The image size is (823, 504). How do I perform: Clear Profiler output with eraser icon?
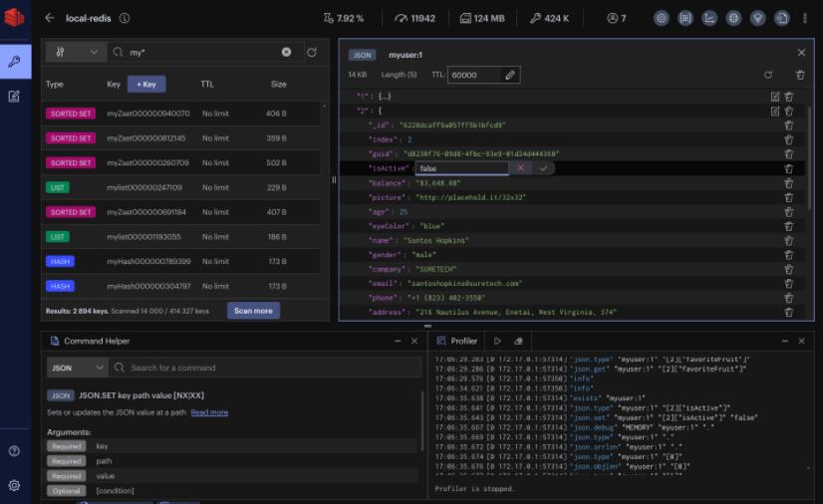point(517,341)
